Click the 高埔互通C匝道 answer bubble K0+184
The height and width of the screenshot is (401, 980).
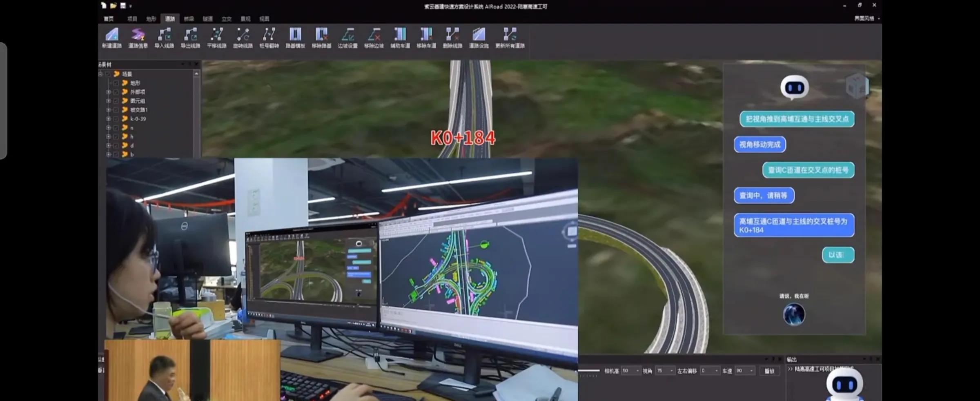[794, 225]
